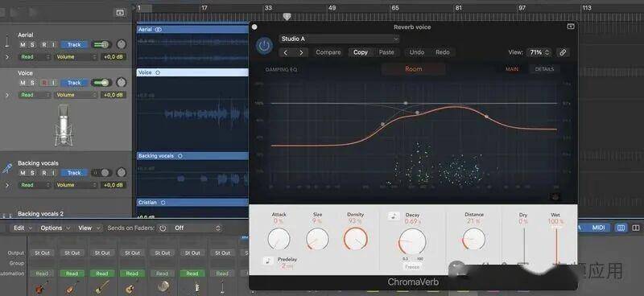The image size is (644, 296).
Task: Go to the next plugin preset
Action: (x=301, y=52)
